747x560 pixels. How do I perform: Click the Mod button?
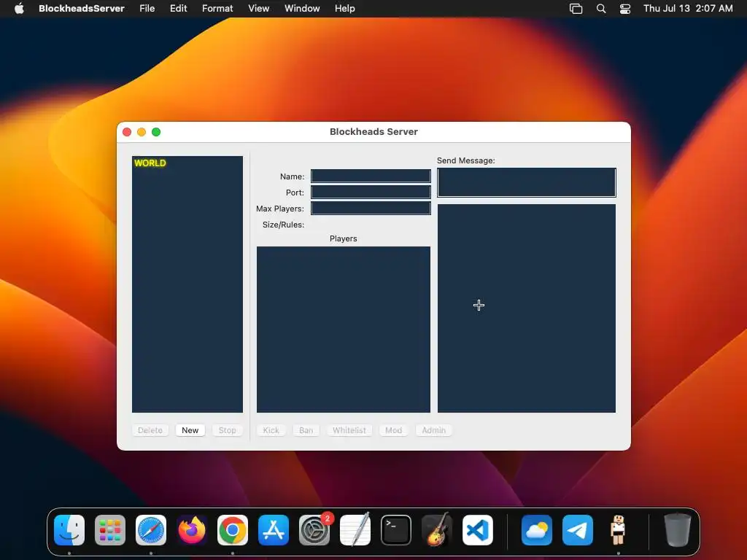[x=393, y=430]
